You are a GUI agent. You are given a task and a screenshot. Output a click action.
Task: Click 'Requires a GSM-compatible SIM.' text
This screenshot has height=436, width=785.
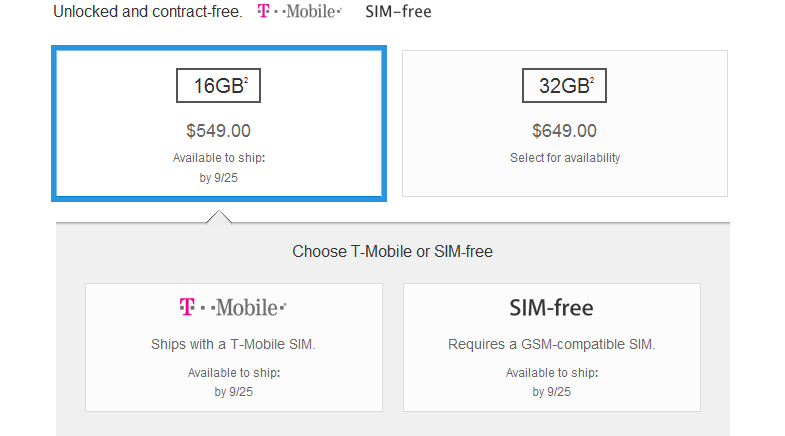point(552,344)
